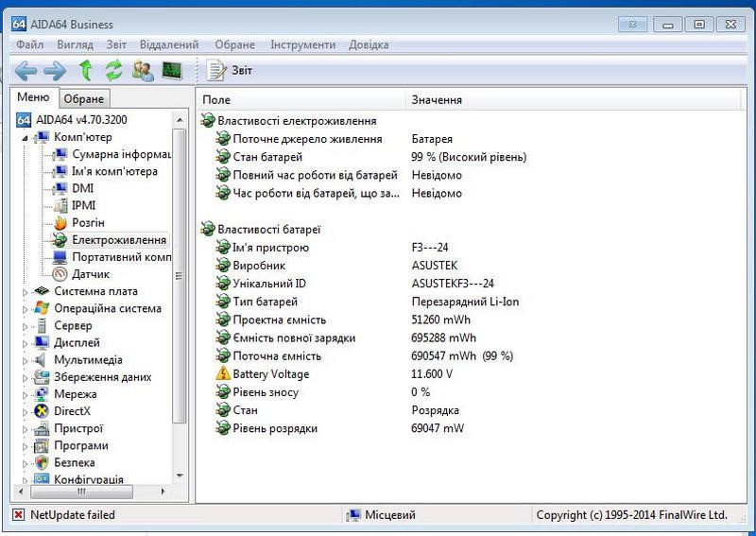Click the shield icon by Безпека
Screen dimensions: 756x536
[42, 462]
